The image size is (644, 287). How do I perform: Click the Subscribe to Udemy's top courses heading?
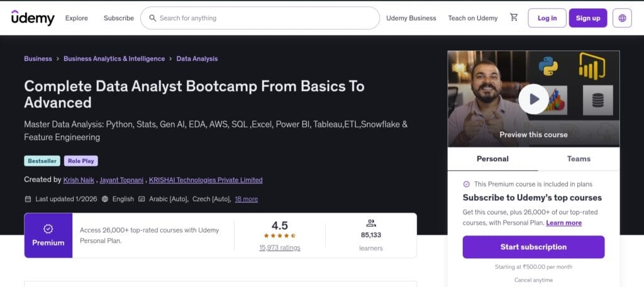(532, 198)
